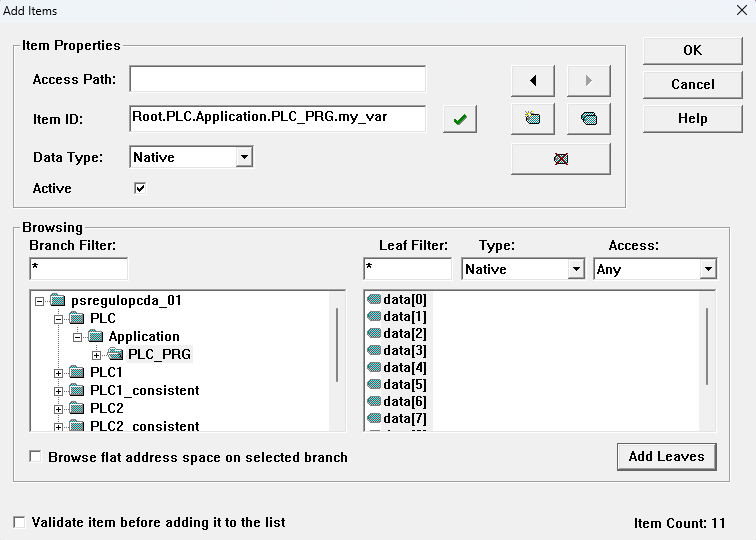Click the delete item crossed-out icon button
Screen dimensions: 756x540
(x=561, y=158)
